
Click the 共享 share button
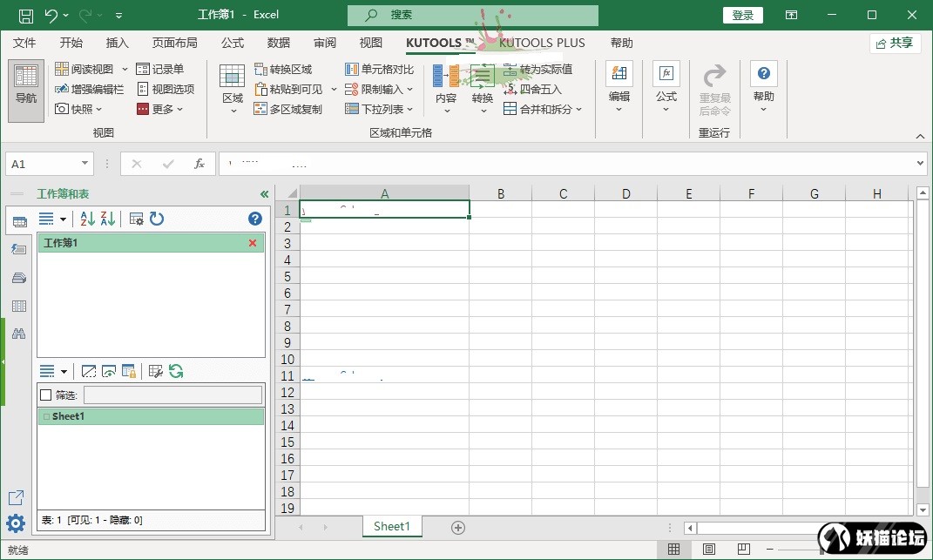(895, 43)
